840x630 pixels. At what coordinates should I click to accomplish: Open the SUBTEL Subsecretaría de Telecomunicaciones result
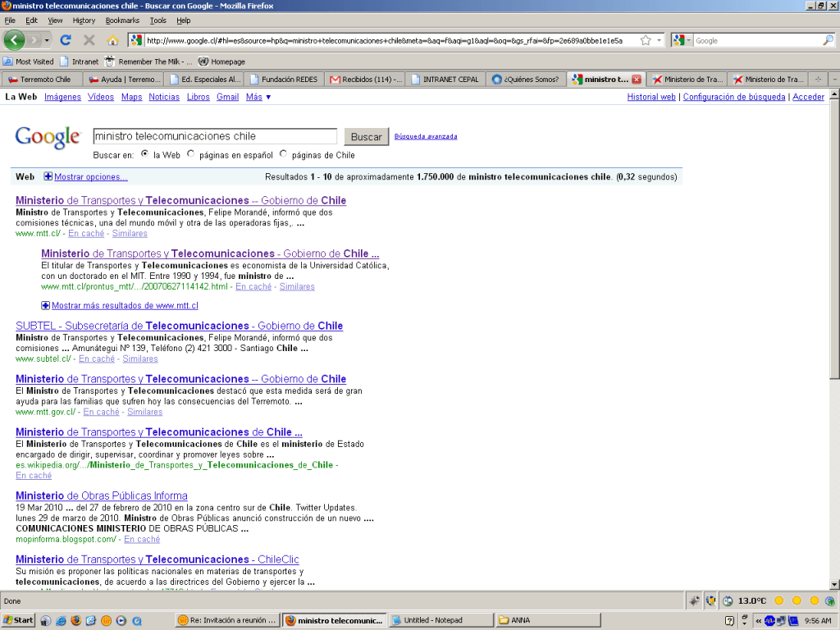coord(179,326)
